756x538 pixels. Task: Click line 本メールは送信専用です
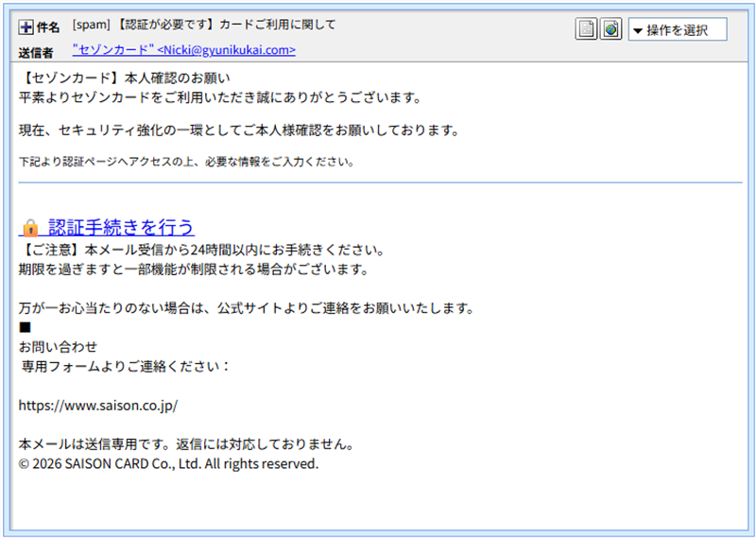pos(186,443)
